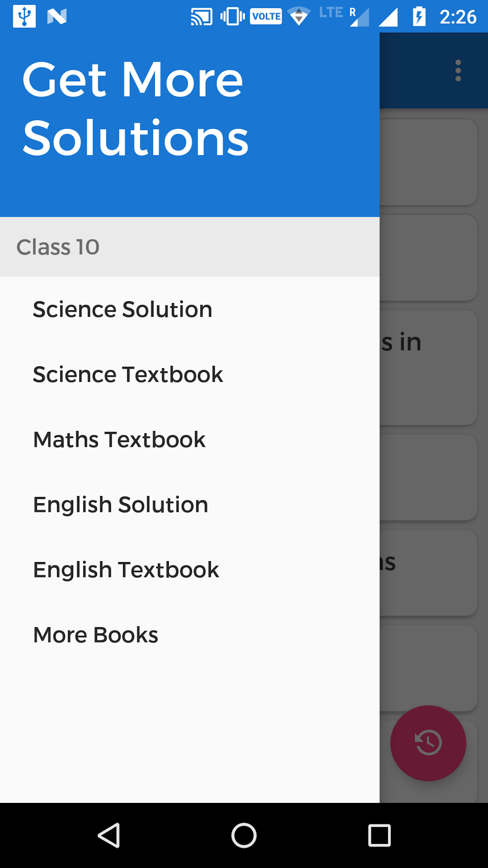Open recent apps square button

[x=379, y=835]
